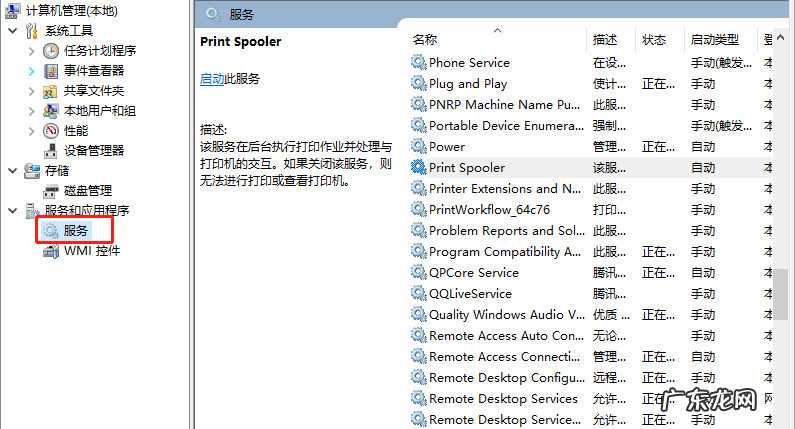Click the 共享文件夹 icon
This screenshot has width=795, height=429.
[x=50, y=91]
